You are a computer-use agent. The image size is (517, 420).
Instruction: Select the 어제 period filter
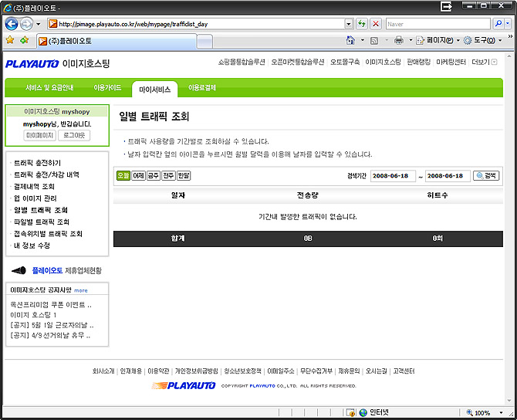(x=139, y=175)
